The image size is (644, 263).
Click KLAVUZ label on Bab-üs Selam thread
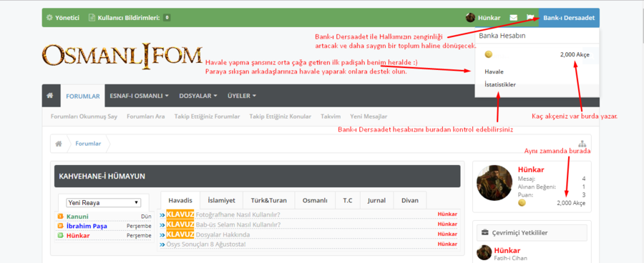pos(180,224)
